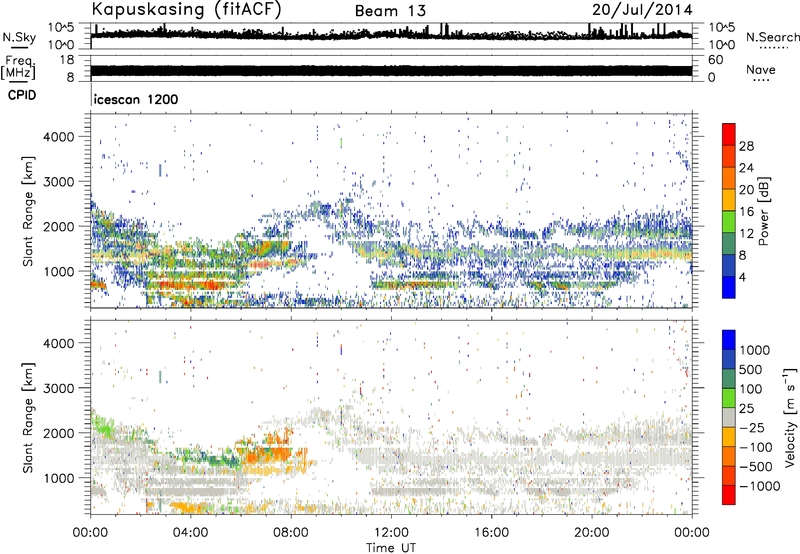Click the yellow 16-20 dB color band
The height and width of the screenshot is (554, 800).
(x=729, y=200)
